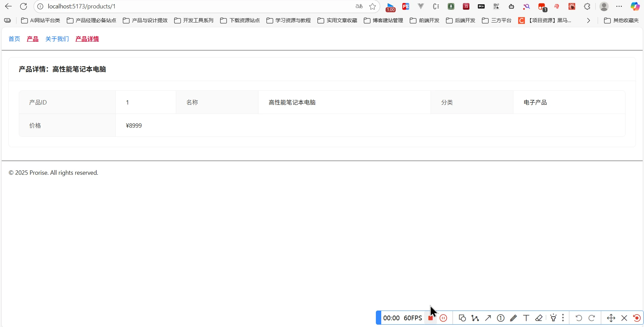The image size is (644, 327).
Task: Choose the eraser tool in the recorder toolbar
Action: tap(539, 318)
